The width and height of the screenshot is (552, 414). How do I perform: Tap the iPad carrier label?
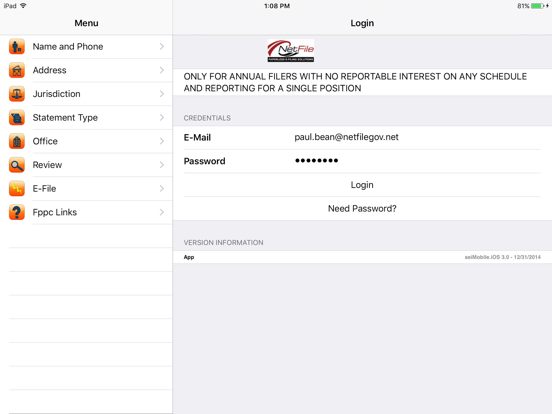[10, 6]
